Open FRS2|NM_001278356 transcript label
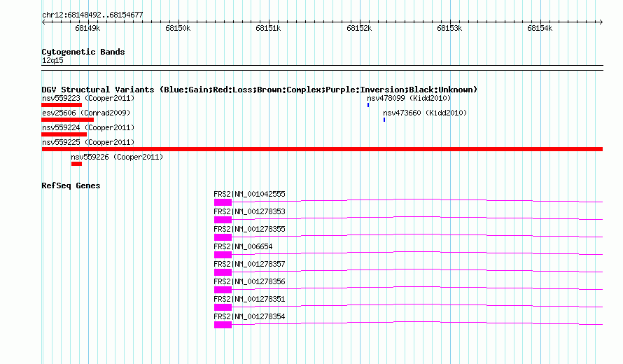Viewport: 623px width, 364px height. 249,281
